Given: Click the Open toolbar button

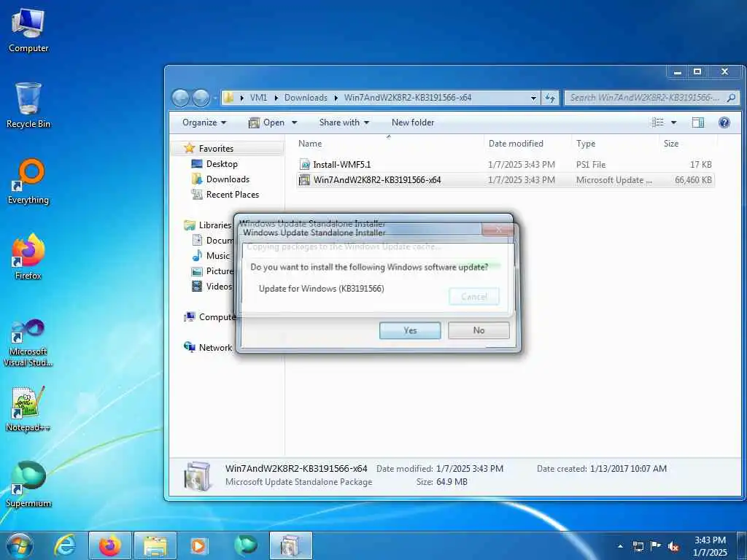Looking at the screenshot, I should 267,122.
